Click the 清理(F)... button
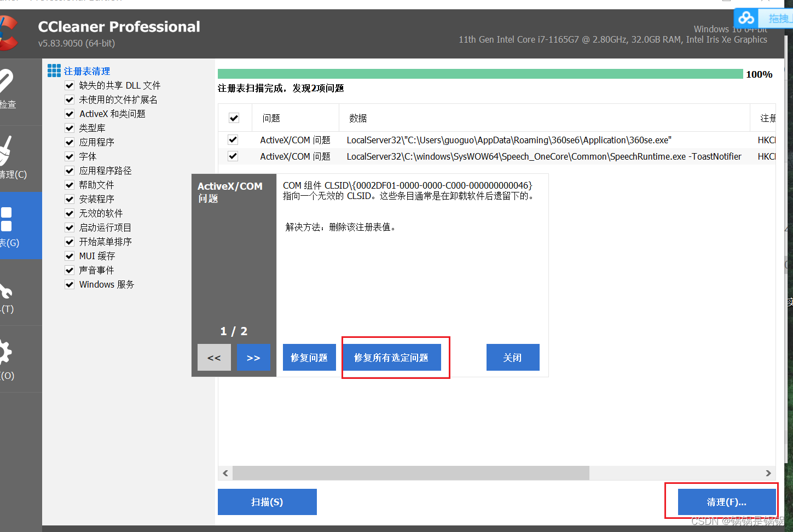This screenshot has height=532, width=793. pyautogui.click(x=727, y=502)
